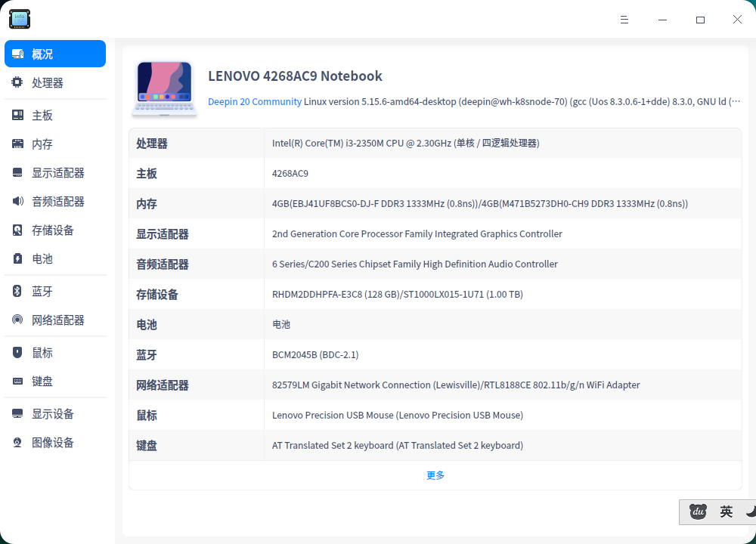Image resolution: width=756 pixels, height=544 pixels.
Task: Click the Lenovo Precision USB Mouse value
Action: coord(398,416)
